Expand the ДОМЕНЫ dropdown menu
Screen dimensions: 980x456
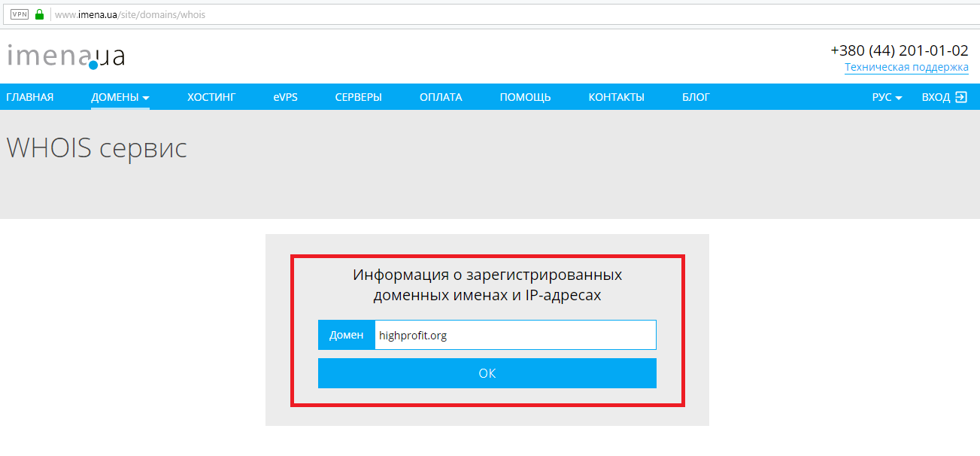pos(120,97)
